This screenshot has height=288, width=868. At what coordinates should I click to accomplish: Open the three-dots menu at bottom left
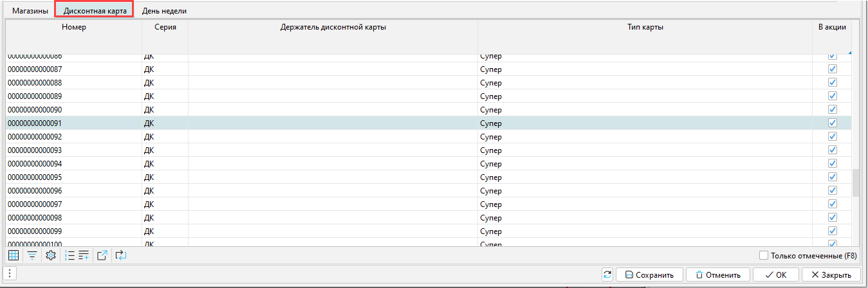10,274
